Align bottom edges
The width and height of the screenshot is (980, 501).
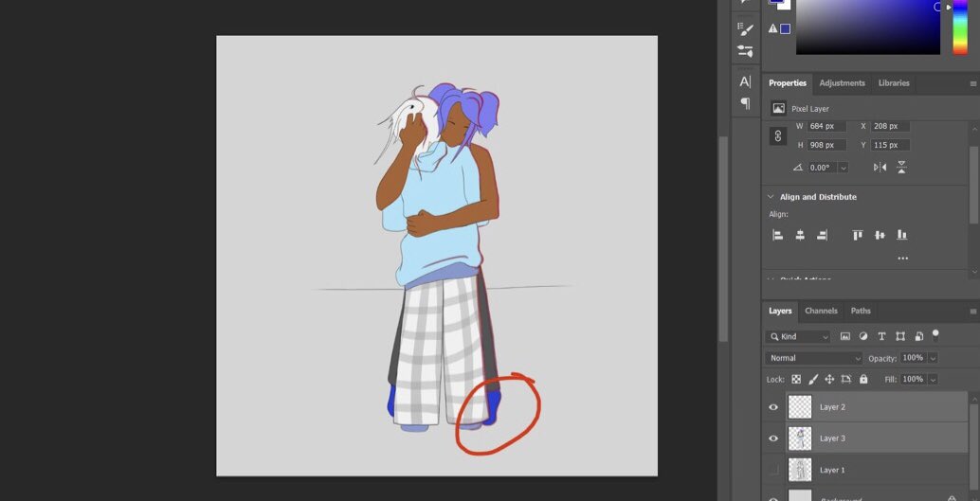coord(902,235)
